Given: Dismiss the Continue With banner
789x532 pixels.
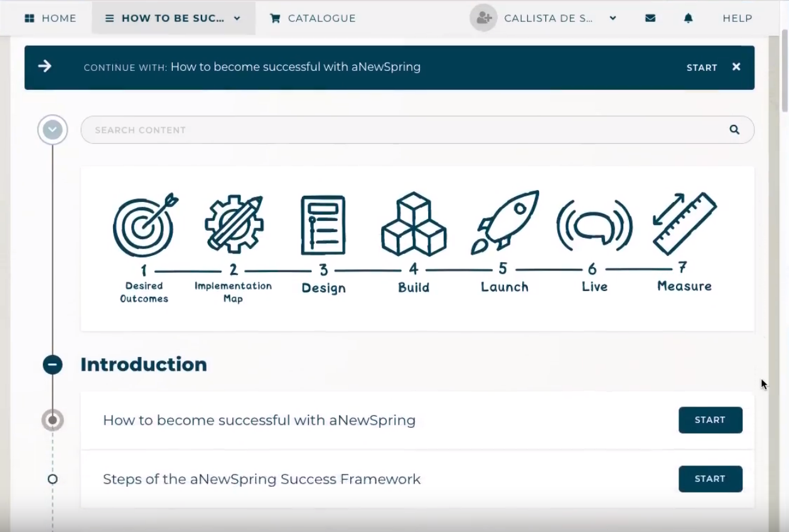Looking at the screenshot, I should point(736,67).
